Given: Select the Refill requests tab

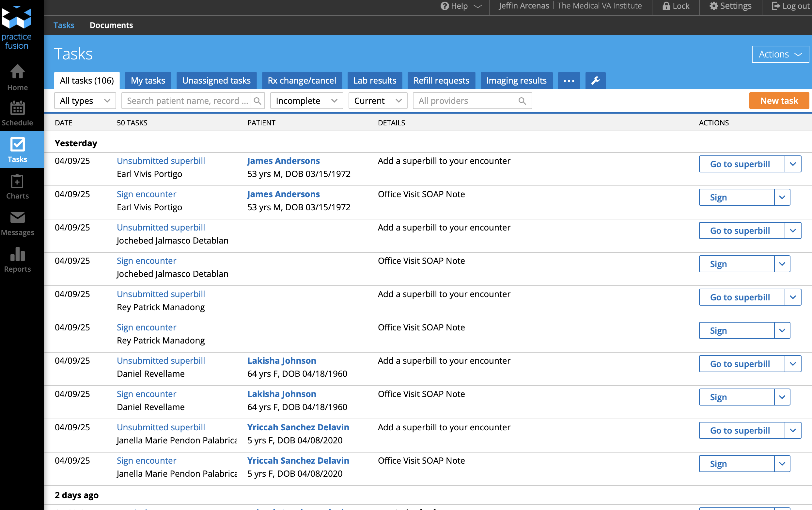Looking at the screenshot, I should [x=441, y=80].
